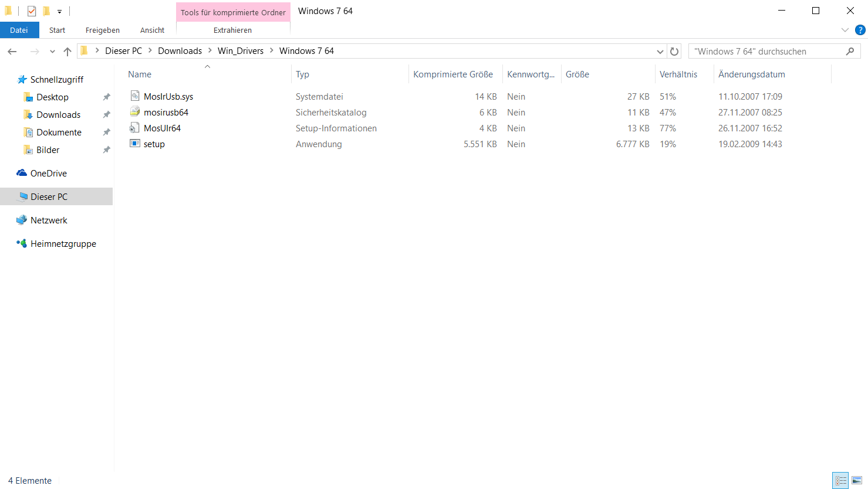Viewport: 868px width, 489px height.
Task: Open the Customize Quick Access Toolbar dropdown
Action: pyautogui.click(x=60, y=12)
